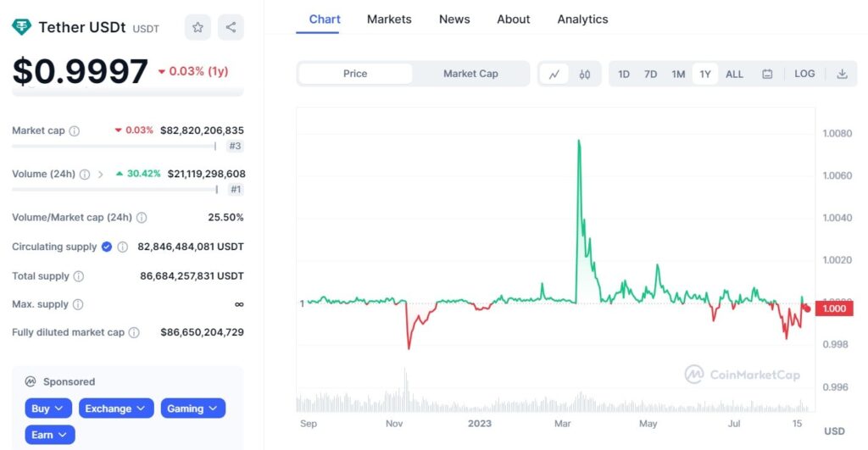
Task: Click volume value $21,119,298,608
Action: pyautogui.click(x=207, y=174)
